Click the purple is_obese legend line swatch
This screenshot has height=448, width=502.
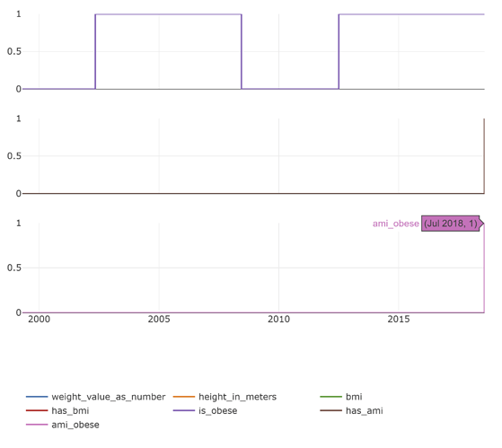[x=184, y=410]
